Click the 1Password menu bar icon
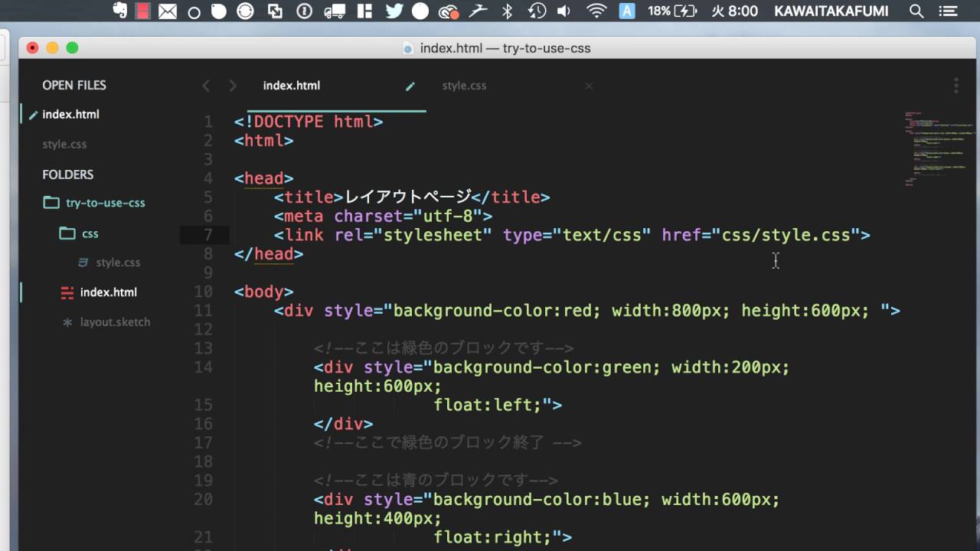Image resolution: width=980 pixels, height=551 pixels. coord(305,11)
